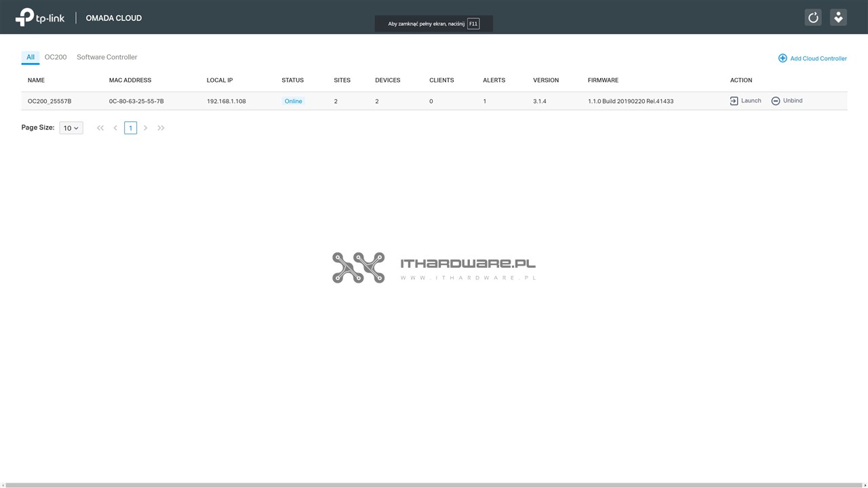Click the CLIENTS column header
868x488 pixels.
[441, 81]
